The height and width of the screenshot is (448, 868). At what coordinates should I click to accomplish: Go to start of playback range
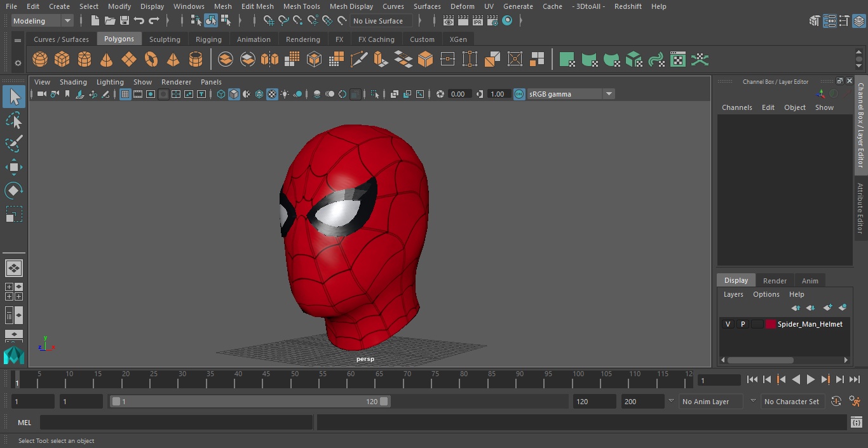coord(752,379)
